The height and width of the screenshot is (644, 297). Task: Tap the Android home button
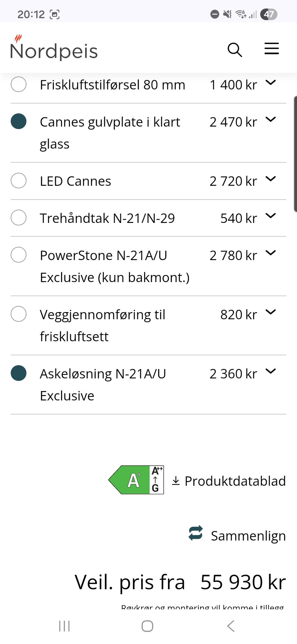coord(147,626)
